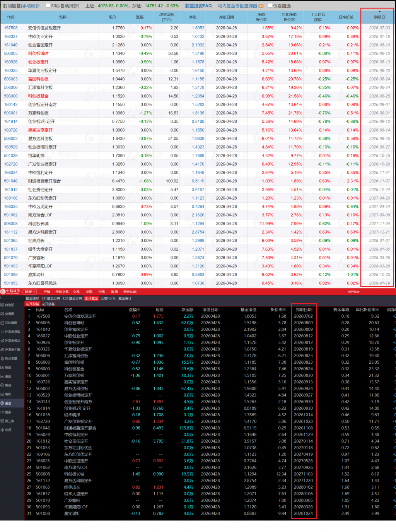Click the 到期日期 header in lower table

tap(304, 310)
